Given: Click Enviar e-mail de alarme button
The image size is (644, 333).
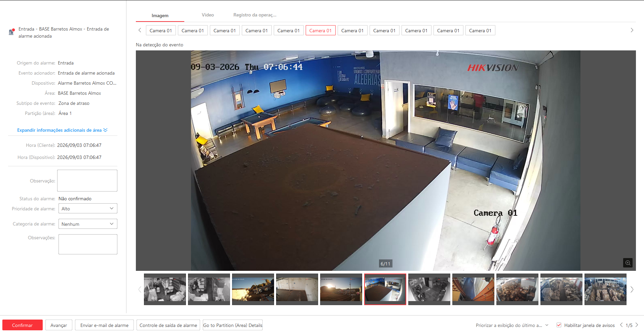Looking at the screenshot, I should [104, 325].
